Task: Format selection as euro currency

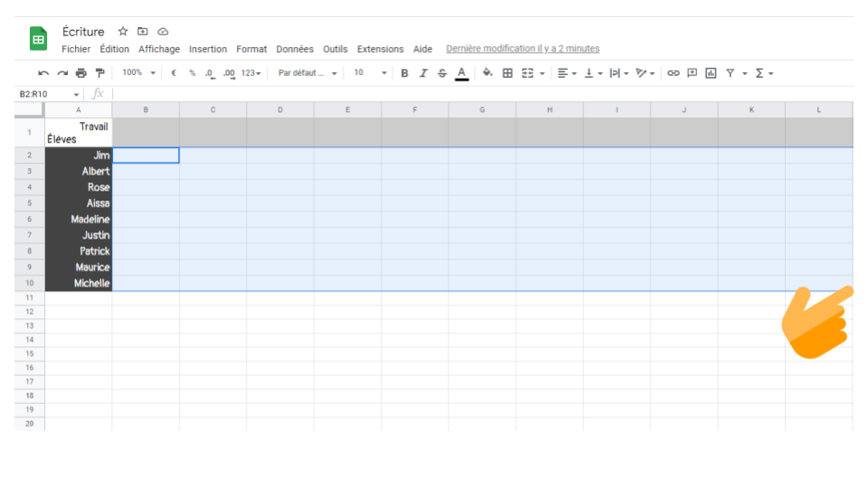Action: pos(174,73)
